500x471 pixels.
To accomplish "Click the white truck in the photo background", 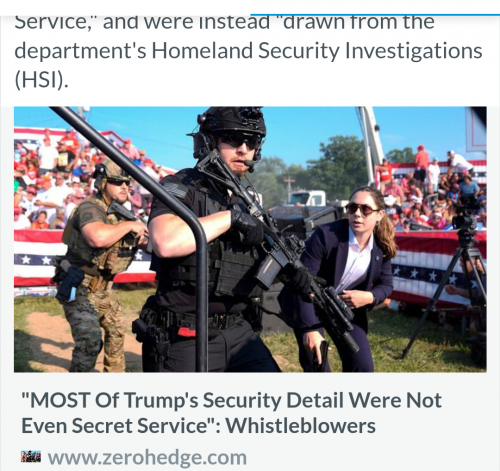I will 308,198.
